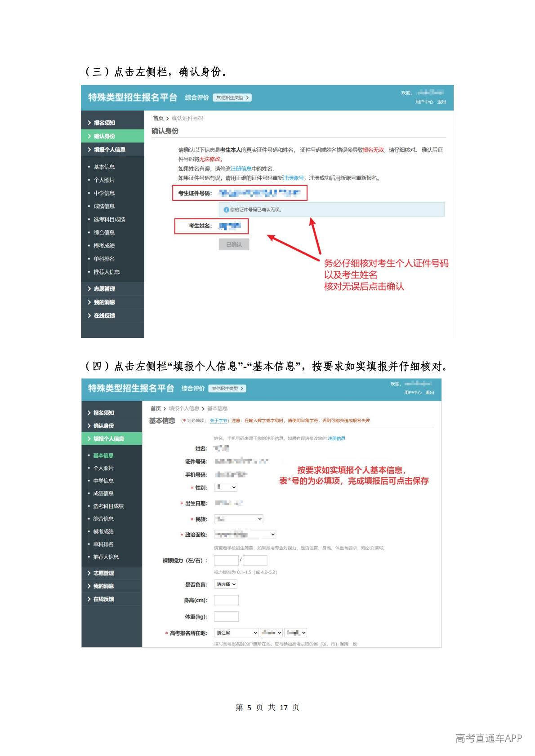Open the 性别 dropdown
535x756 pixels.
click(226, 487)
